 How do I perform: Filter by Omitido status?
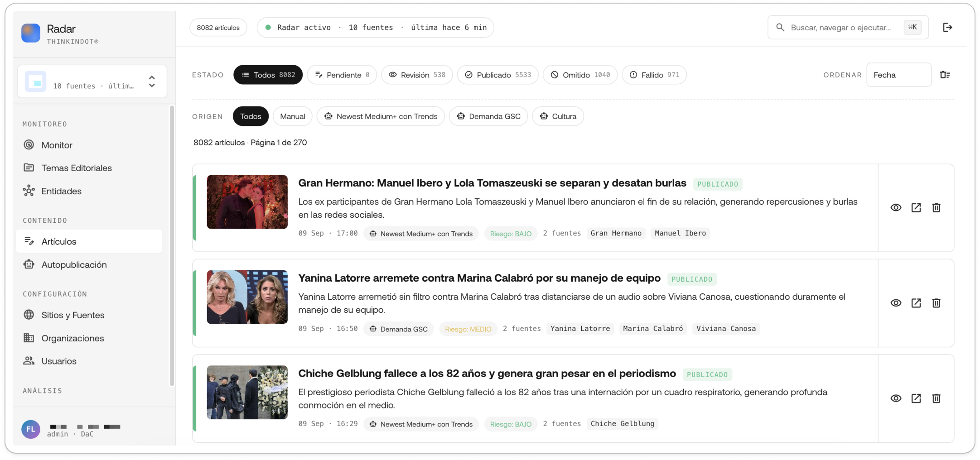pos(580,75)
